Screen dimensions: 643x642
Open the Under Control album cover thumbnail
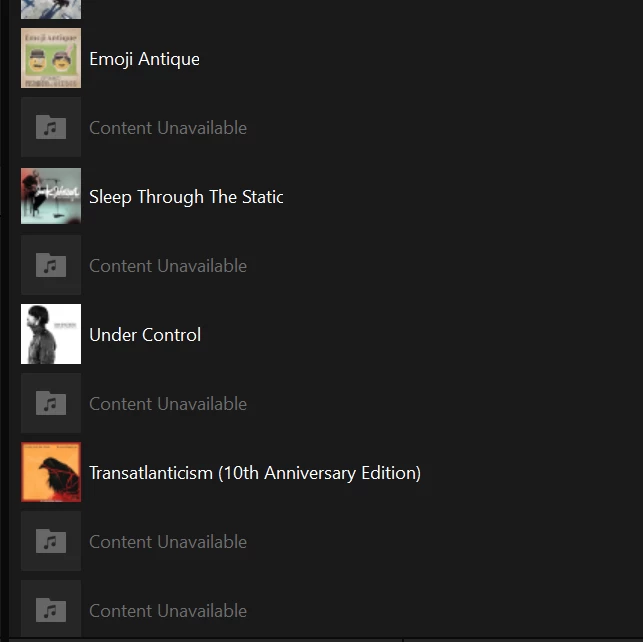click(x=51, y=334)
